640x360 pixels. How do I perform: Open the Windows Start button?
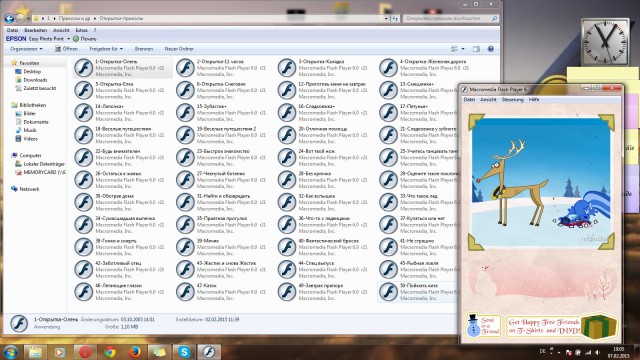tap(10, 351)
